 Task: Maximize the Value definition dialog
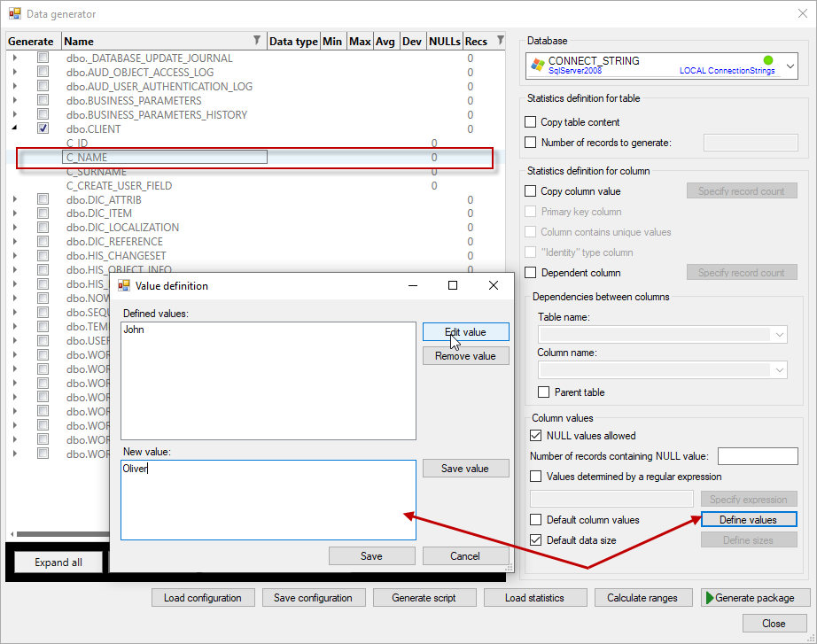click(x=453, y=285)
